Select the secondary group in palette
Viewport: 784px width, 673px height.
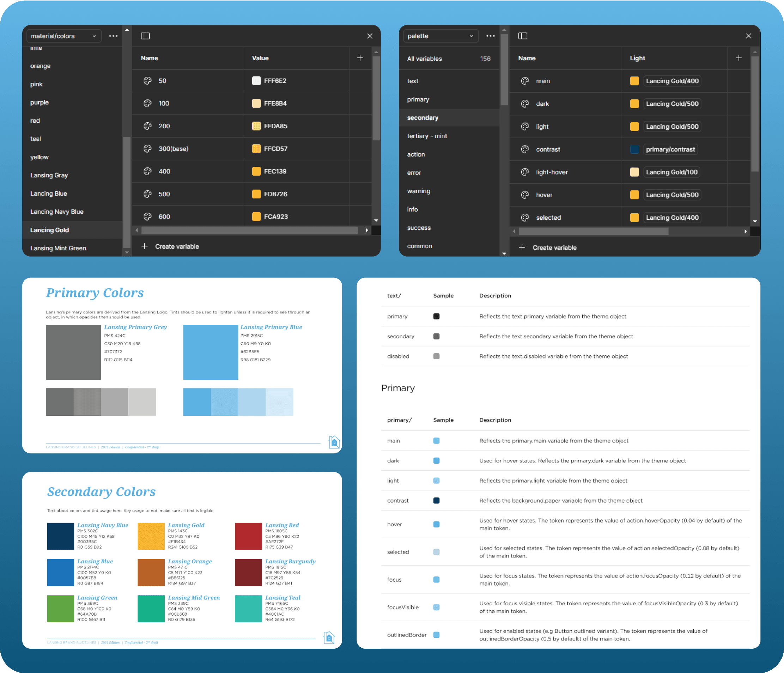pyautogui.click(x=449, y=118)
